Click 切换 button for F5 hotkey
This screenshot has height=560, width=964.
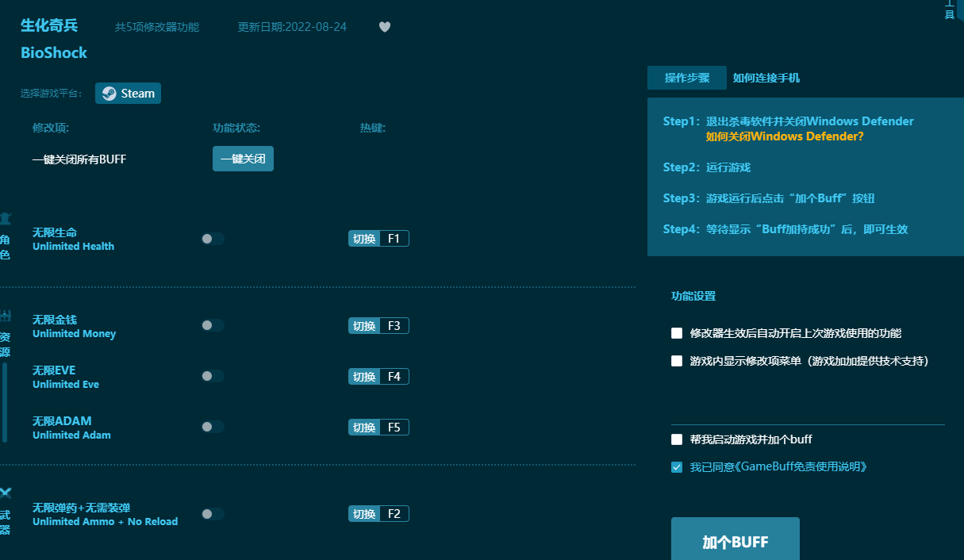click(x=364, y=427)
